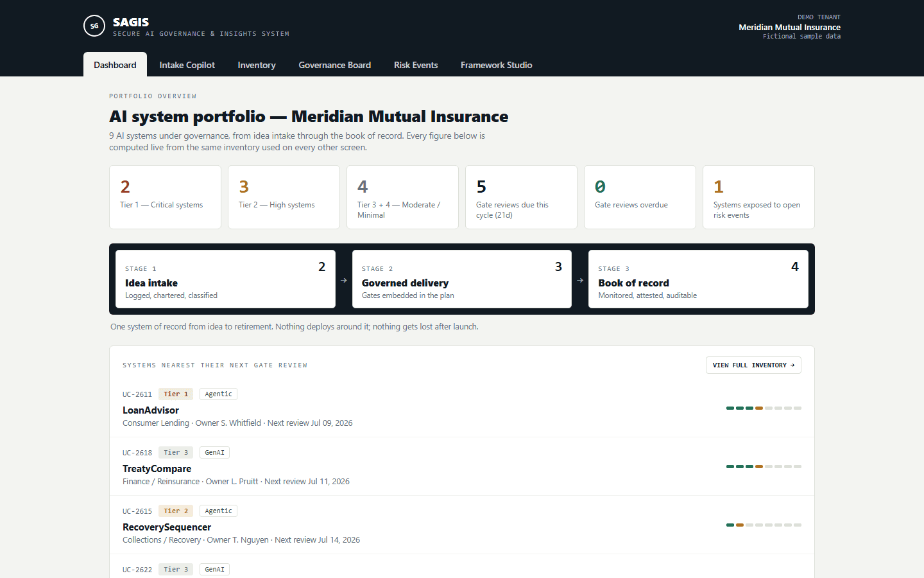Select Systems exposed to open risk events card
924x578 pixels.
coord(758,197)
